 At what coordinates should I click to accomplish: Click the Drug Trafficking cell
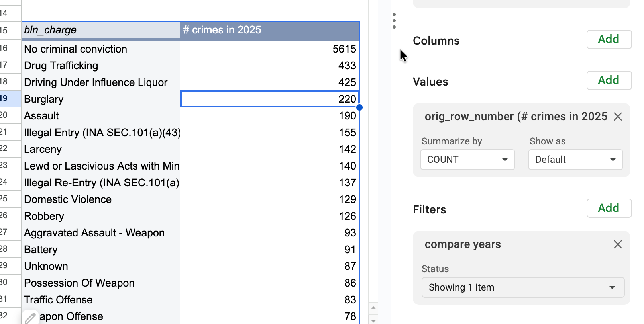100,66
